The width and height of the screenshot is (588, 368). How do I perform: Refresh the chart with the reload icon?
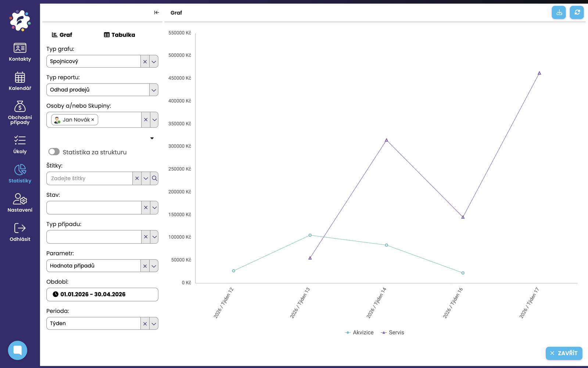click(577, 13)
